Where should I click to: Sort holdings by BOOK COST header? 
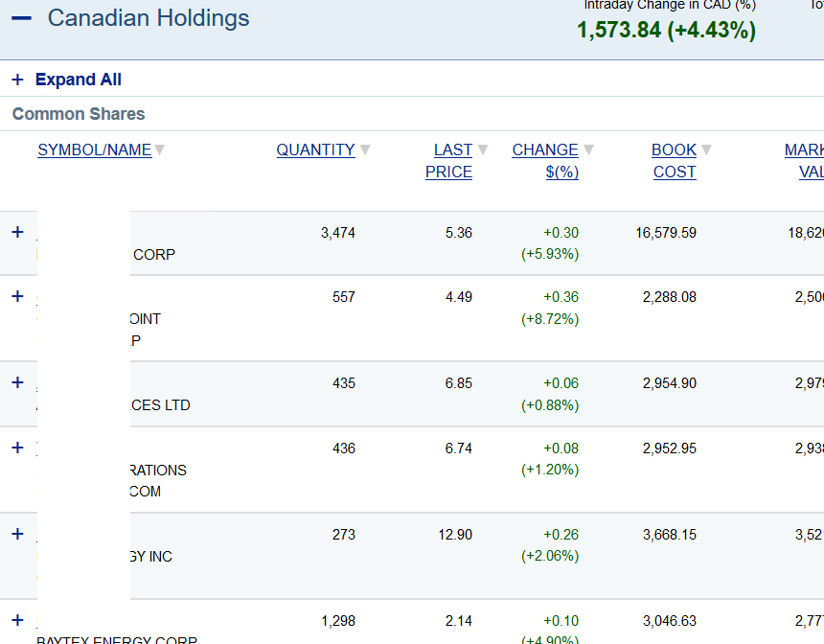pyautogui.click(x=674, y=161)
